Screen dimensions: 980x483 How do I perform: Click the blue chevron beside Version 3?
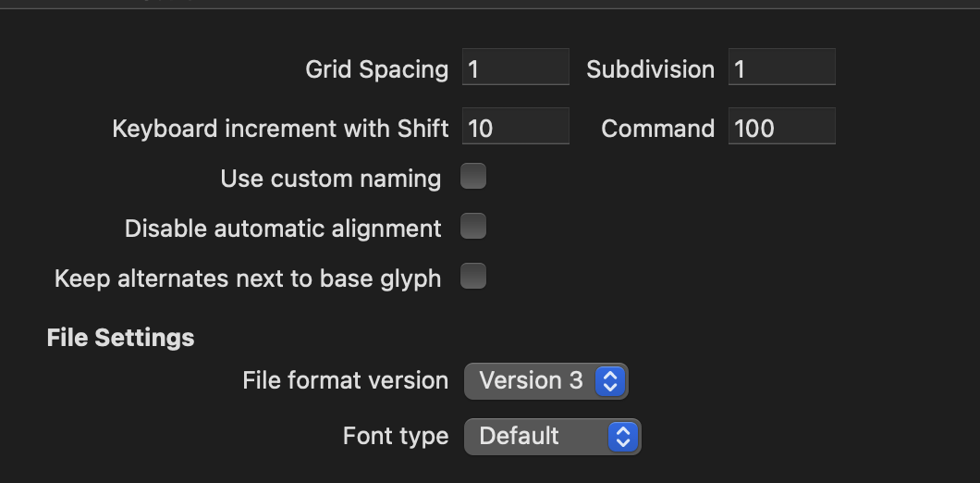coord(609,381)
